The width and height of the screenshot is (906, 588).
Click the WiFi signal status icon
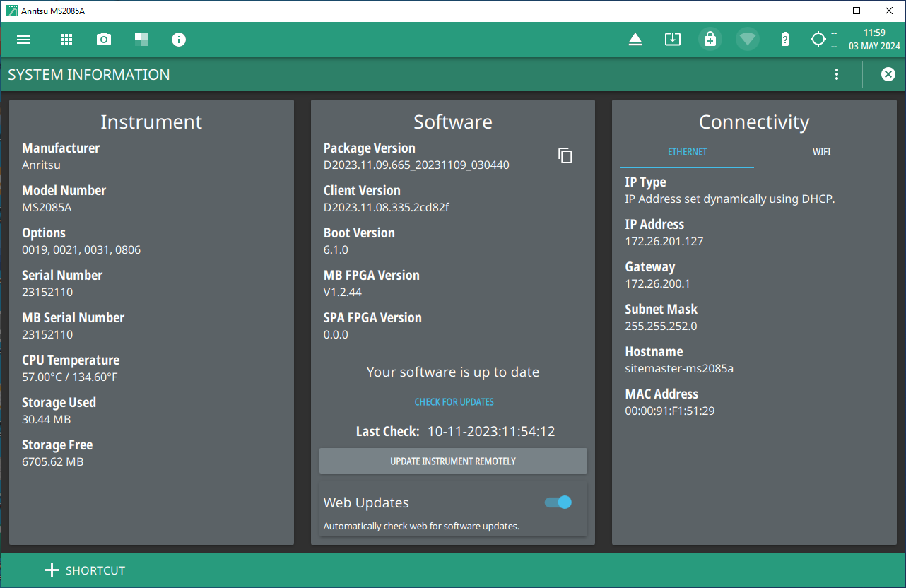tap(748, 40)
